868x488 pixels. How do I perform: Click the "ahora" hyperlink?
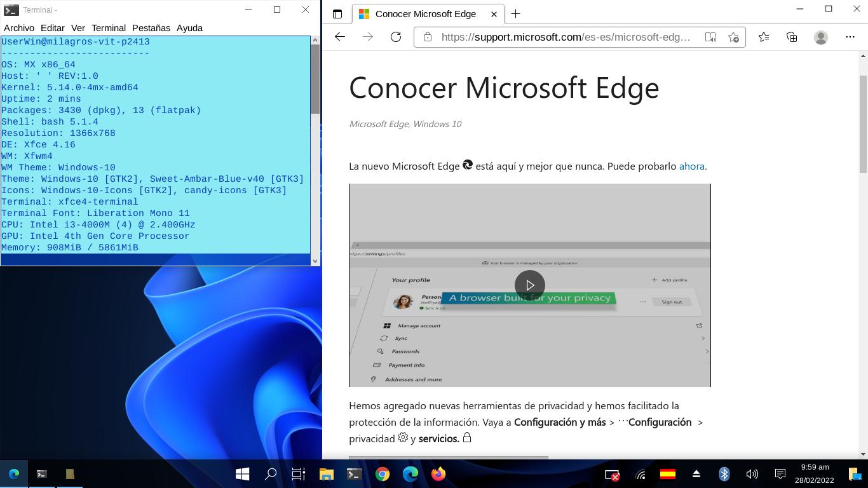pos(691,166)
